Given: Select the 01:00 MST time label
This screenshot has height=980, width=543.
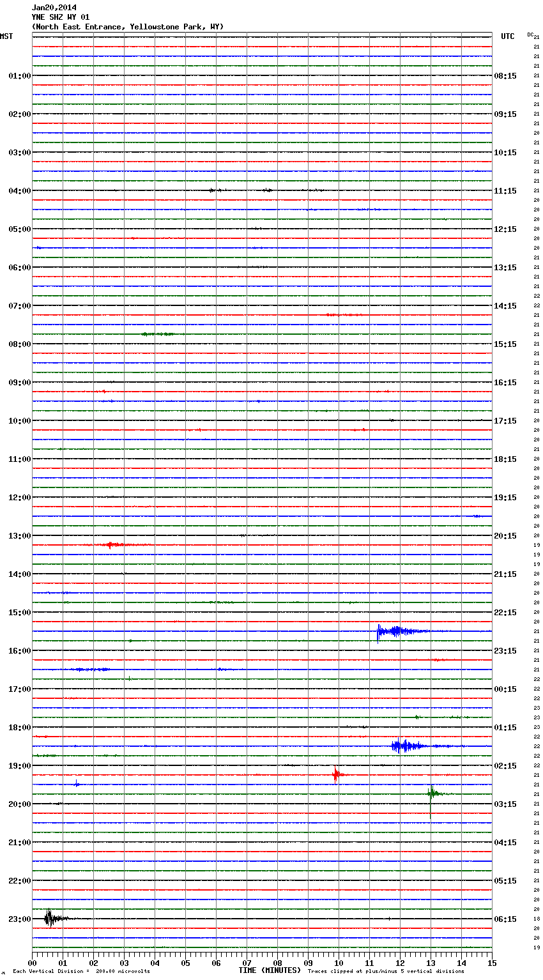Looking at the screenshot, I should [x=19, y=76].
